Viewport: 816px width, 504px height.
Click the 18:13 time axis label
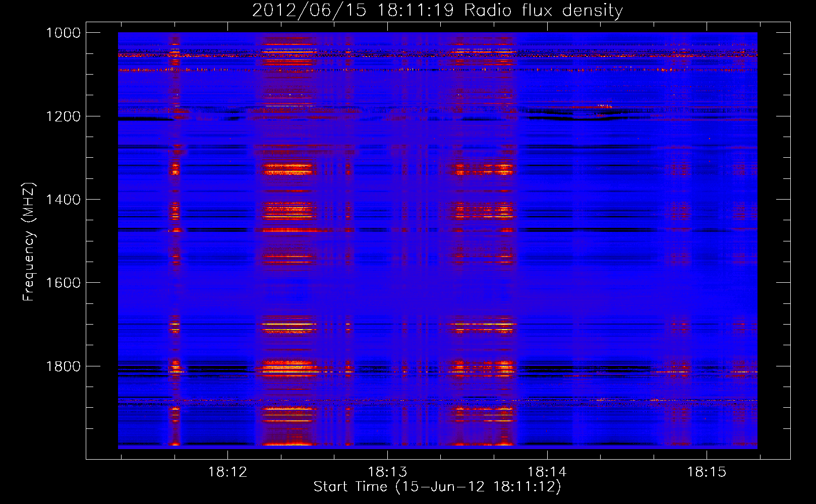[387, 472]
